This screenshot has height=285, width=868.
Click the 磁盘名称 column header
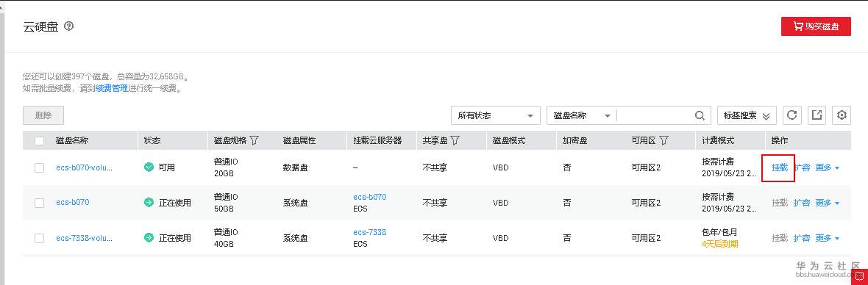tap(72, 141)
